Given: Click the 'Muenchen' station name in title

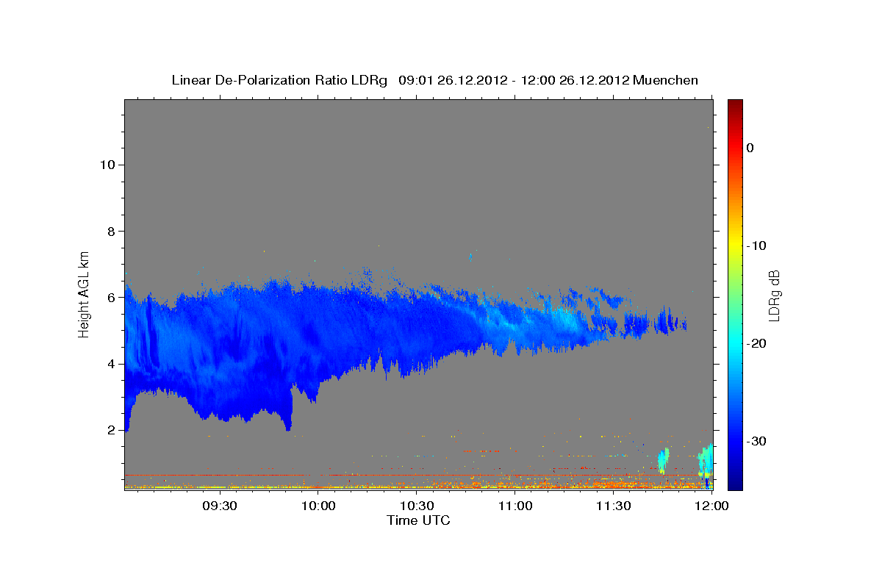Looking at the screenshot, I should [665, 80].
